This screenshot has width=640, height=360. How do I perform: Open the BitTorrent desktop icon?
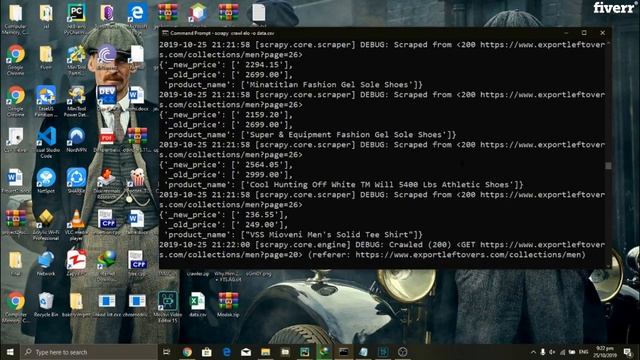click(107, 54)
